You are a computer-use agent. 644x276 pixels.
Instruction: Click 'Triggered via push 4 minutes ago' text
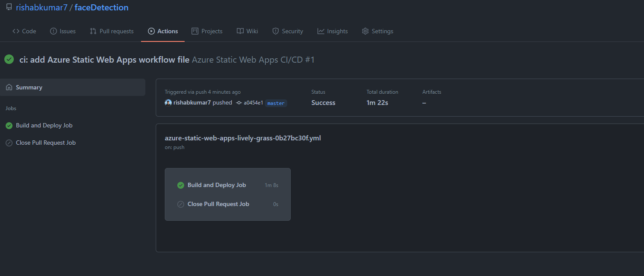tap(203, 92)
